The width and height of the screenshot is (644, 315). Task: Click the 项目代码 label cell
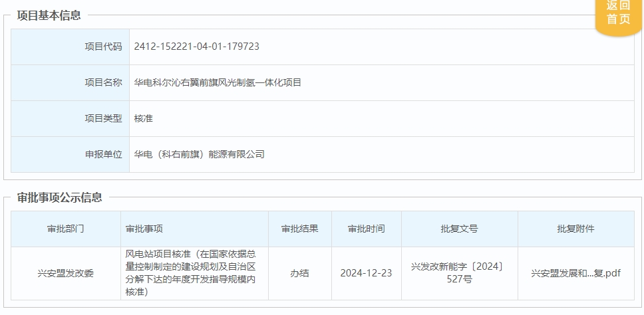click(x=71, y=47)
